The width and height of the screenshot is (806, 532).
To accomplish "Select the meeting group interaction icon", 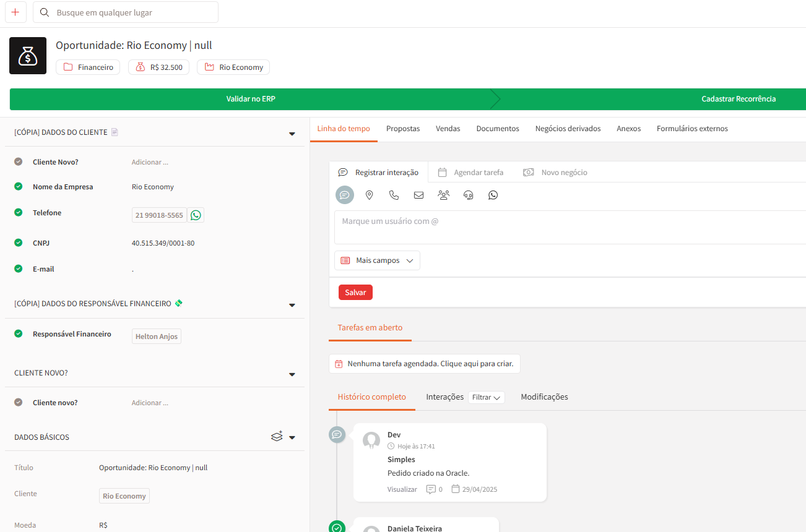I will pyautogui.click(x=443, y=195).
